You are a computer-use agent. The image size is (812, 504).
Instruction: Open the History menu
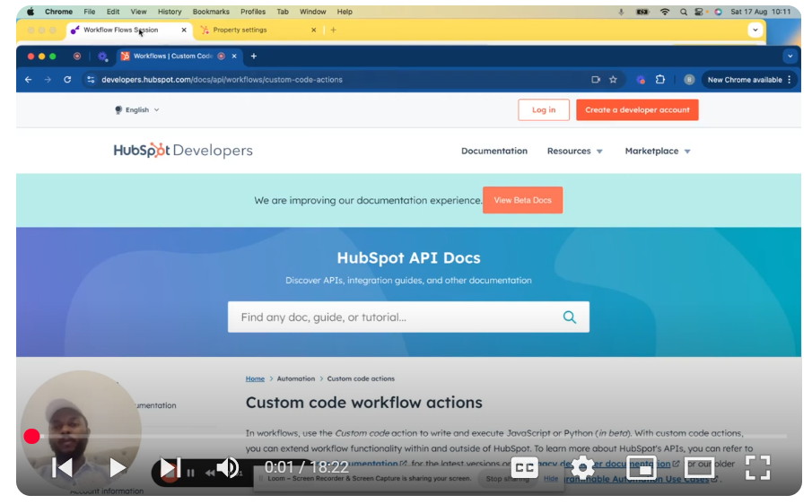[170, 12]
